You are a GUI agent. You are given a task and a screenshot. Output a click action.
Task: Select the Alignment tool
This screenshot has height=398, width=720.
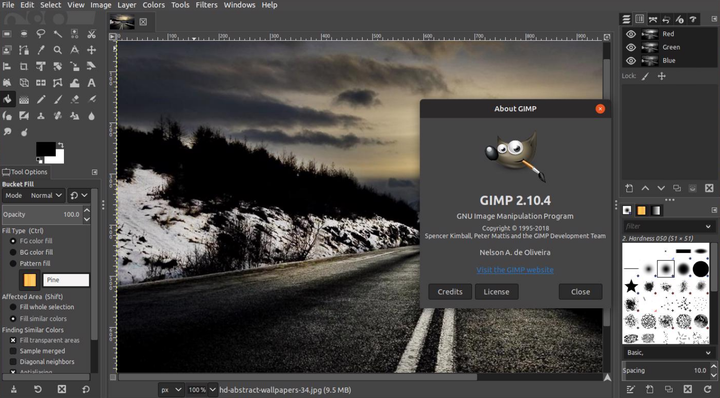coord(7,67)
